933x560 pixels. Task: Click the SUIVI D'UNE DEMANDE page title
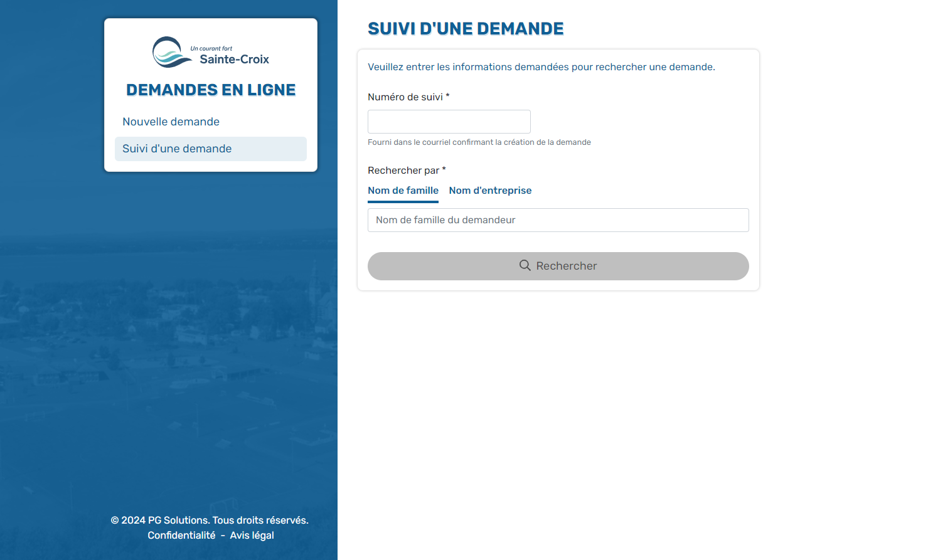[466, 29]
